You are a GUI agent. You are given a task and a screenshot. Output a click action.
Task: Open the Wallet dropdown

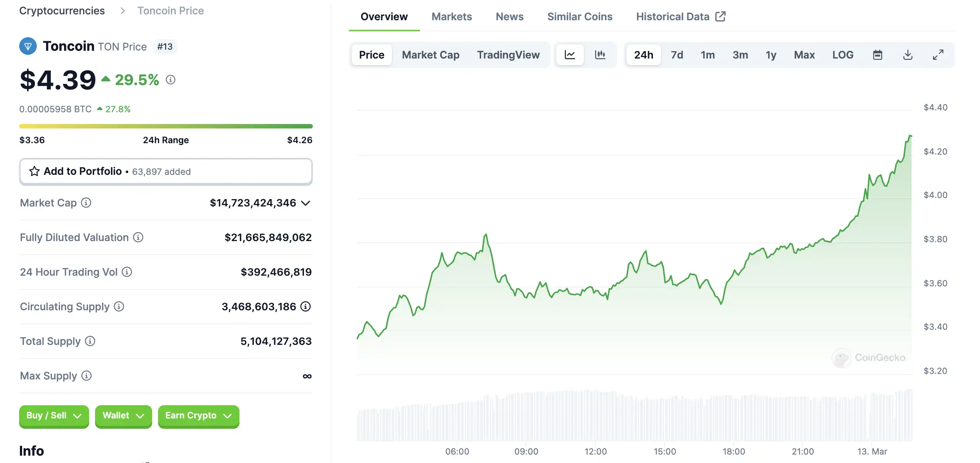click(123, 416)
